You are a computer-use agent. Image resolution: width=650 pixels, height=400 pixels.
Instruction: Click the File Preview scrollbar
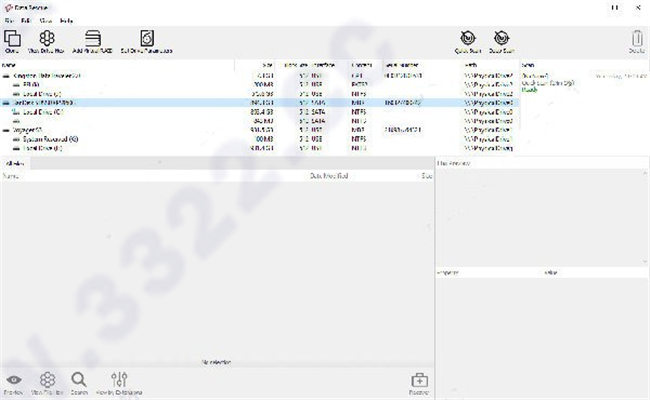645,218
